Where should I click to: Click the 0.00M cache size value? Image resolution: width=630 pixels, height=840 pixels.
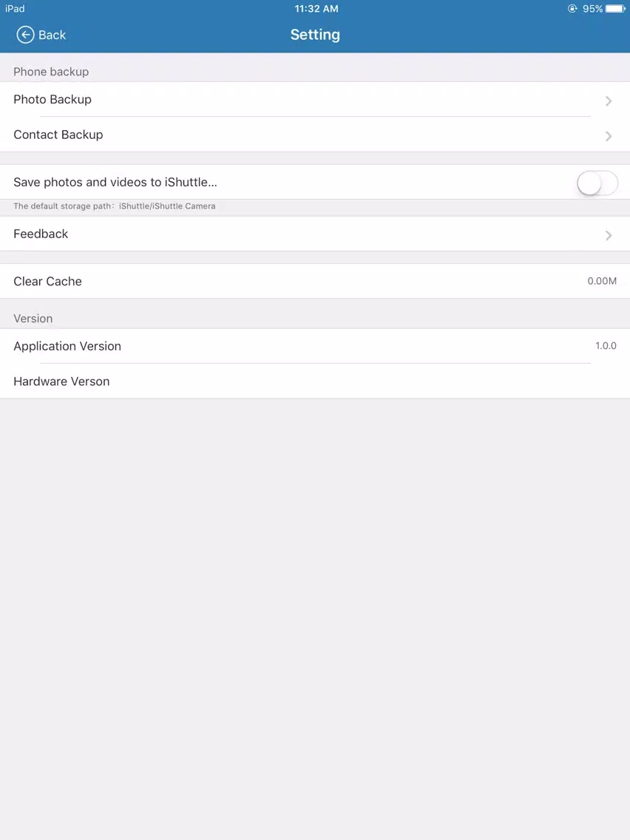(x=602, y=281)
